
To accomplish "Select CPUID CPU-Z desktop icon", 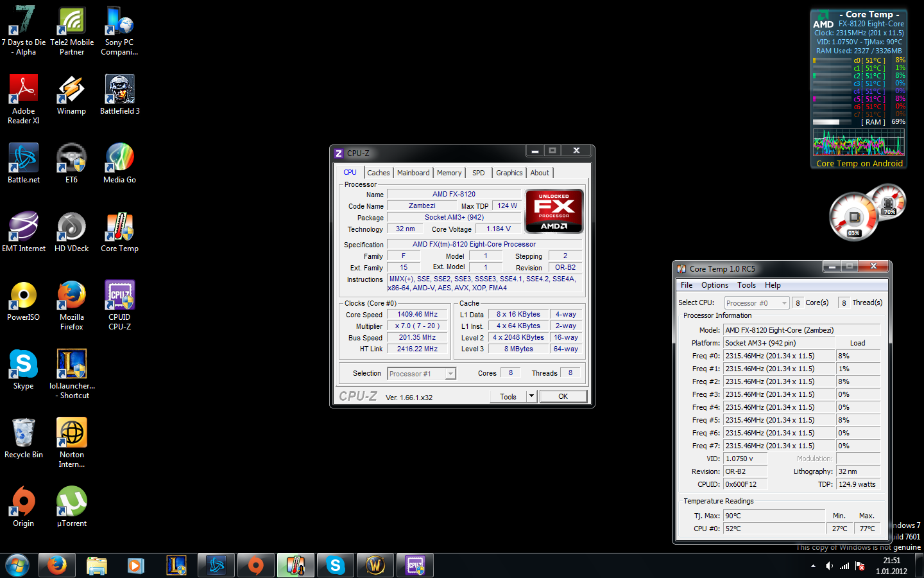I will pos(119,306).
